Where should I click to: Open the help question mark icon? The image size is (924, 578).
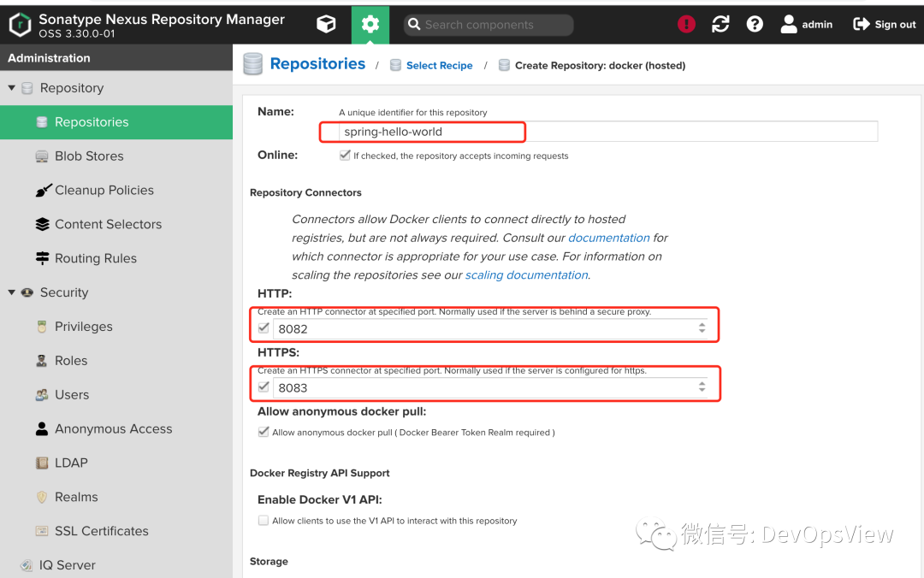pyautogui.click(x=755, y=24)
